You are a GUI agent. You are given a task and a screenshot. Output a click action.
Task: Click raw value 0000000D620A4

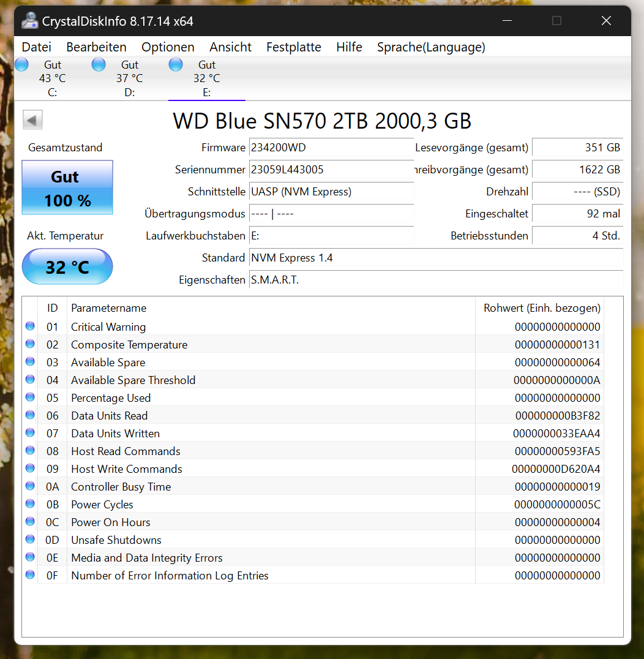(x=556, y=469)
